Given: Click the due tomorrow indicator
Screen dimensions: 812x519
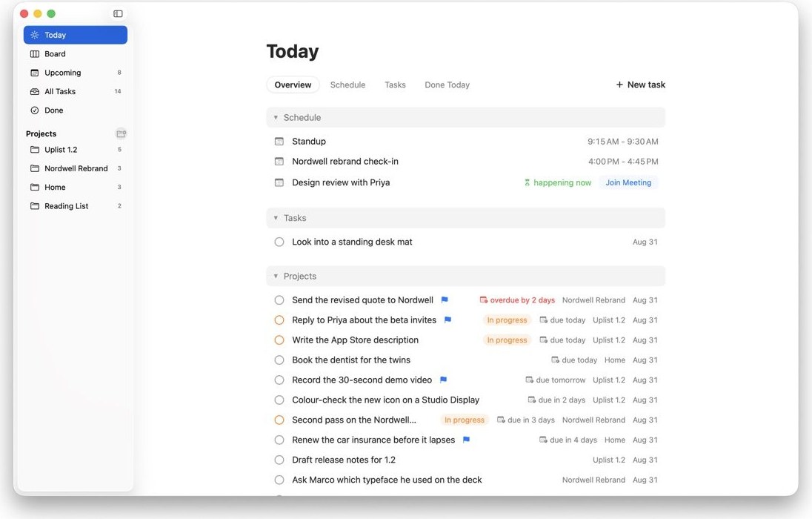Looking at the screenshot, I should pos(555,380).
